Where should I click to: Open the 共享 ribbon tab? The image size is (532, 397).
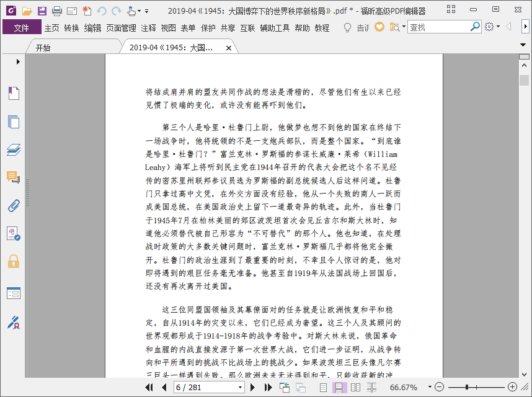[228, 28]
